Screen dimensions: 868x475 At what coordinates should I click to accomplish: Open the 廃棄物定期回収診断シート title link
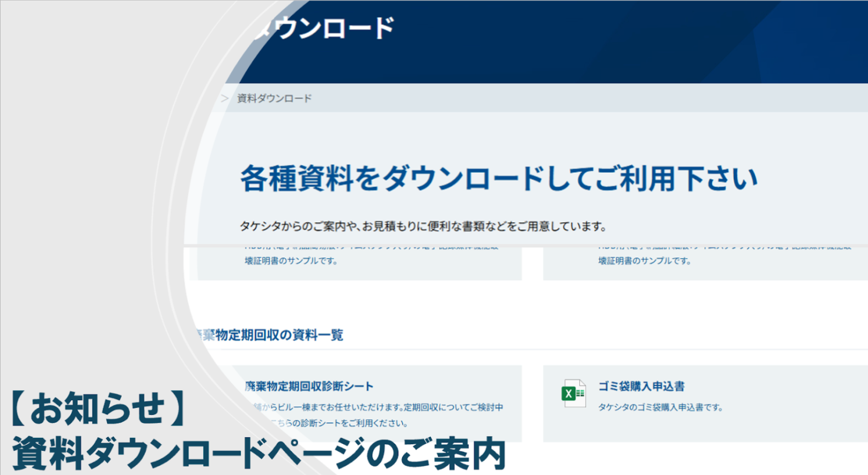[309, 387]
